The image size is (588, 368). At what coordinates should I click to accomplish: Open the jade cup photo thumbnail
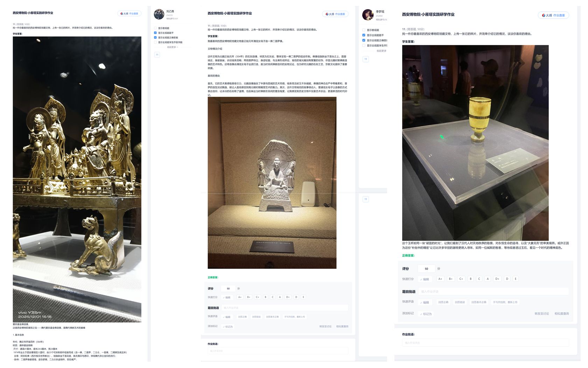[x=475, y=143]
